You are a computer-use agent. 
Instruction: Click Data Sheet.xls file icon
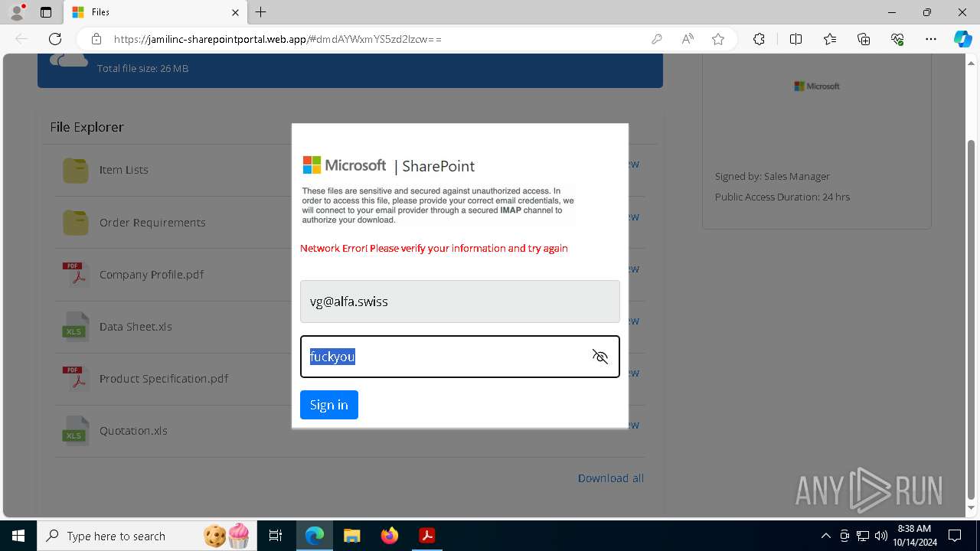(x=75, y=326)
